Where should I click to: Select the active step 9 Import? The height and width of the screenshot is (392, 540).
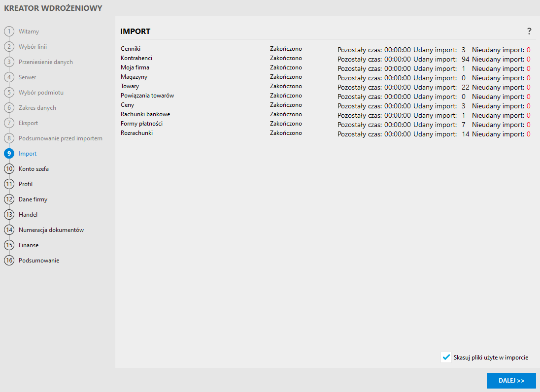(20, 154)
